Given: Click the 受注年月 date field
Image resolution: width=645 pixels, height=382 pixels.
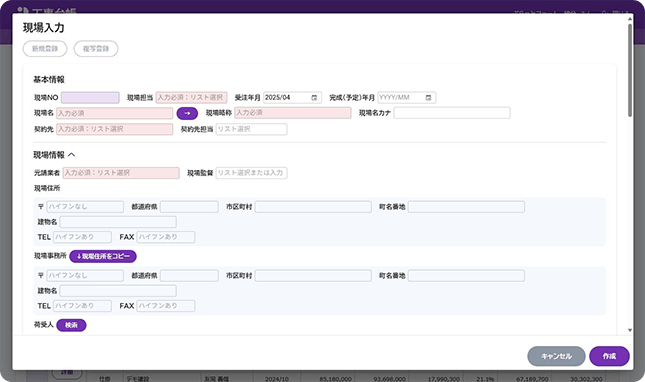Looking at the screenshot, I should pyautogui.click(x=292, y=97).
